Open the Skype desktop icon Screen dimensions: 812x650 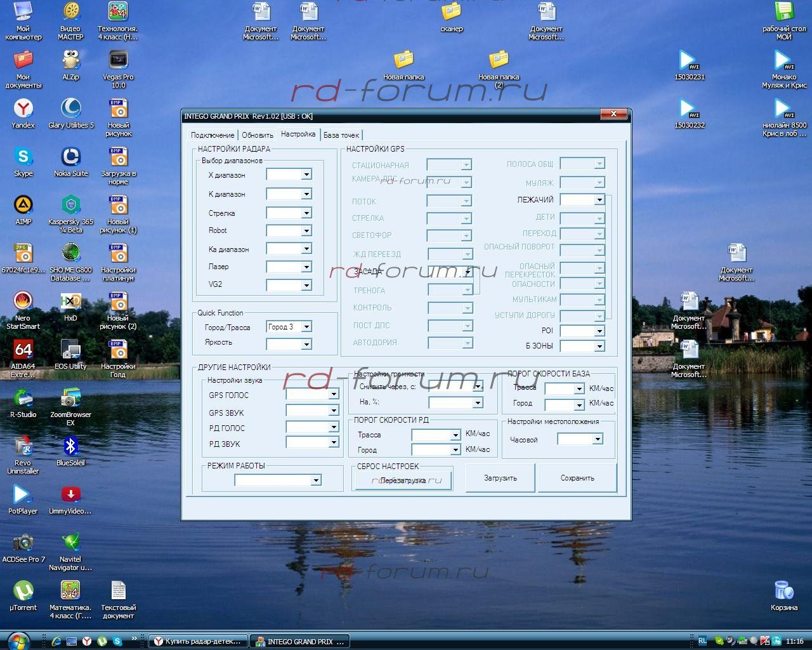point(23,157)
